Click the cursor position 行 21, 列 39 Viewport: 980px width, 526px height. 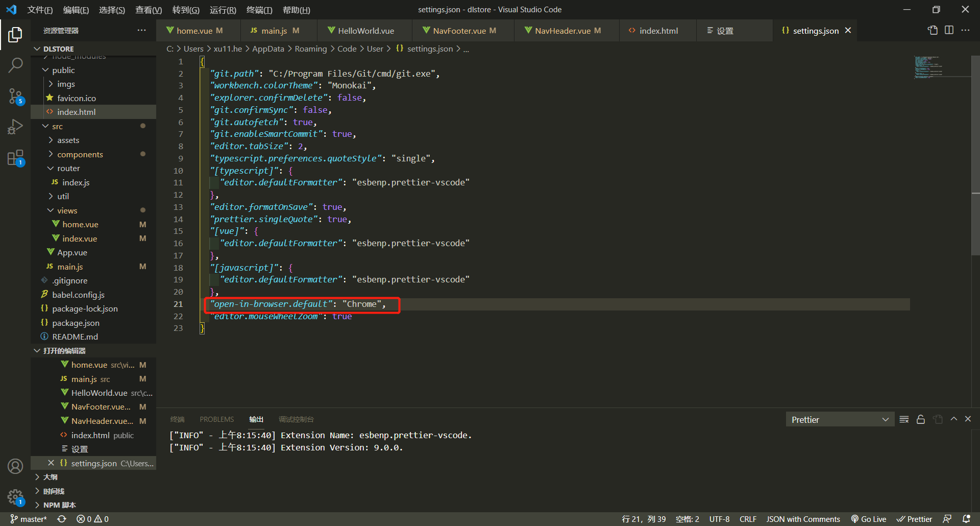click(644, 519)
